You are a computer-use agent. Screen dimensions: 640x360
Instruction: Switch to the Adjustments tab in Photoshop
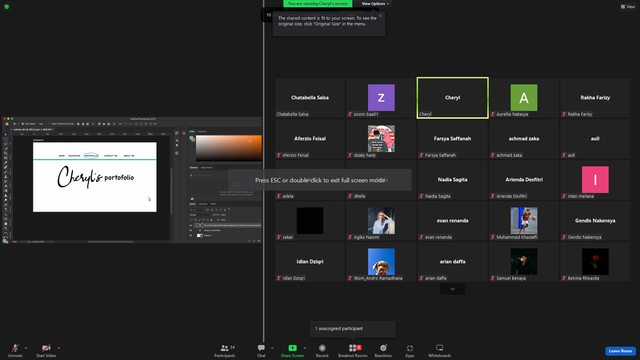pos(207,167)
